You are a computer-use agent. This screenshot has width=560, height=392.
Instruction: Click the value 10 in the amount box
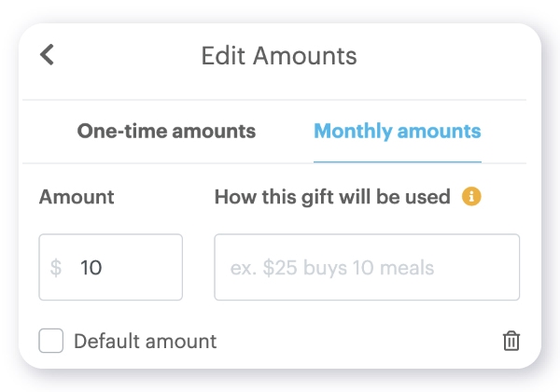click(91, 268)
